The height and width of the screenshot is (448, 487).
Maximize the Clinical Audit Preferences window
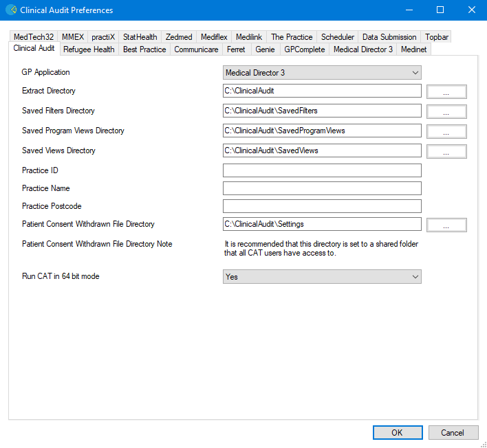click(440, 10)
